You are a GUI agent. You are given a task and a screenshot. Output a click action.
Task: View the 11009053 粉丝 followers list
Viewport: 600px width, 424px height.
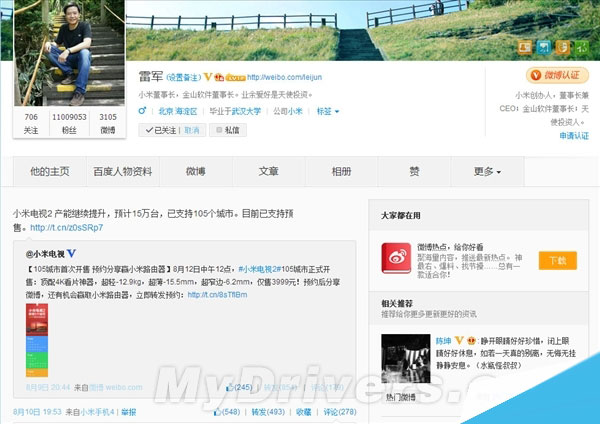(x=69, y=123)
